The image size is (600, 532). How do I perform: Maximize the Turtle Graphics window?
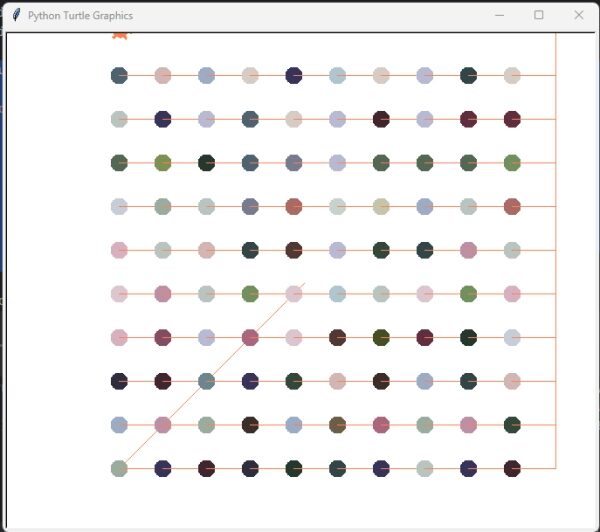539,15
